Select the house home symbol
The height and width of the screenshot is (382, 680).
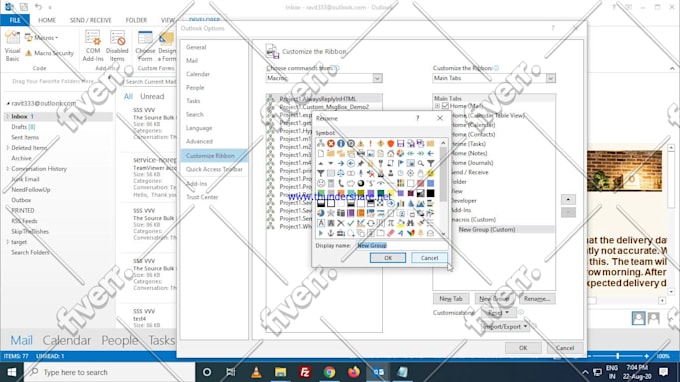(391, 153)
